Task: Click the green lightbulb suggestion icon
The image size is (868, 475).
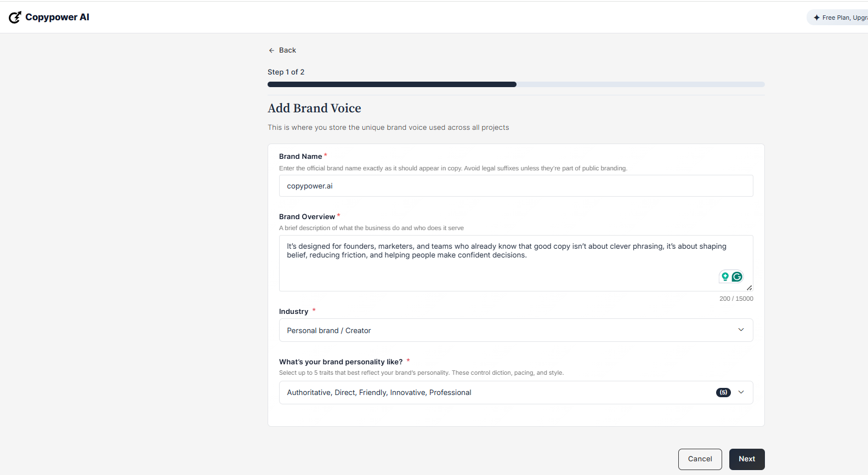Action: pos(725,277)
